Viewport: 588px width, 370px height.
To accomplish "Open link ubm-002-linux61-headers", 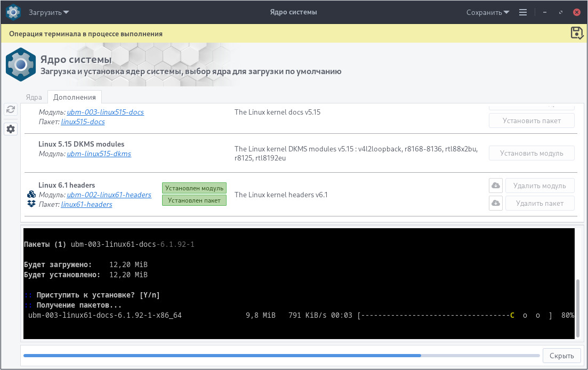I will click(x=109, y=195).
